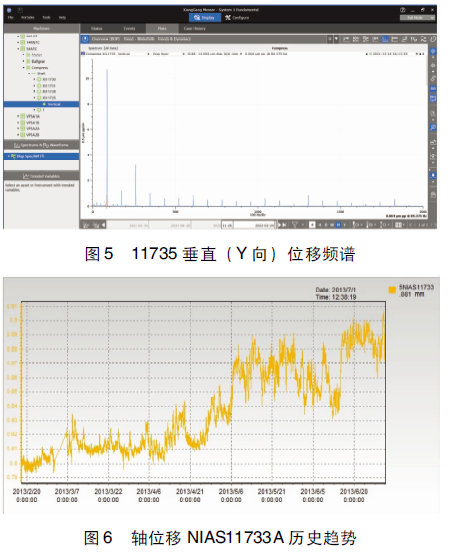Open the Case History tab
This screenshot has width=458, height=552.
(194, 29)
